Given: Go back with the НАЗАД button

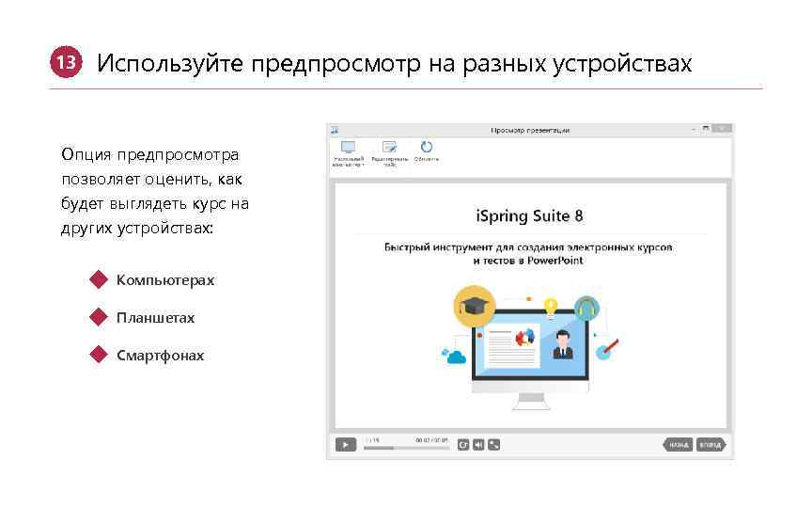Looking at the screenshot, I should (678, 445).
